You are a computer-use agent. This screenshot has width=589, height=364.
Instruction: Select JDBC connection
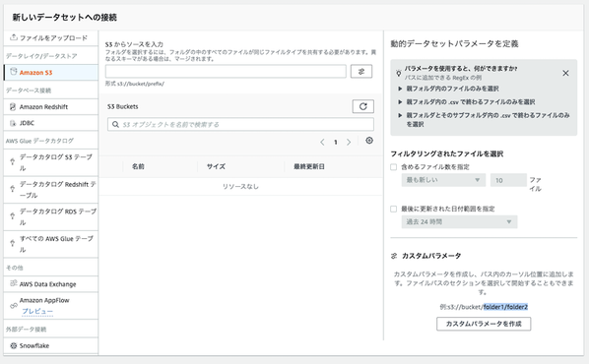[x=50, y=123]
